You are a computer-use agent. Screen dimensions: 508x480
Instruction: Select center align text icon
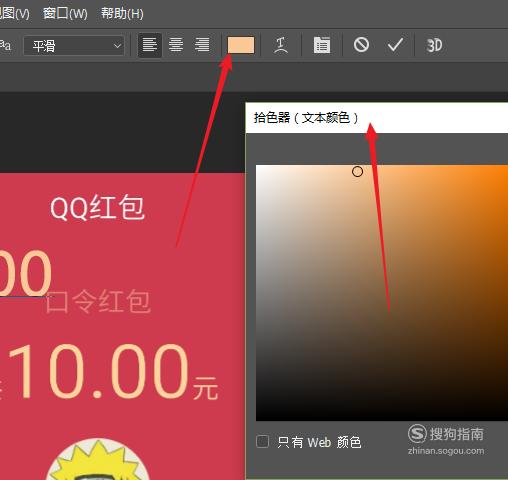[x=176, y=45]
